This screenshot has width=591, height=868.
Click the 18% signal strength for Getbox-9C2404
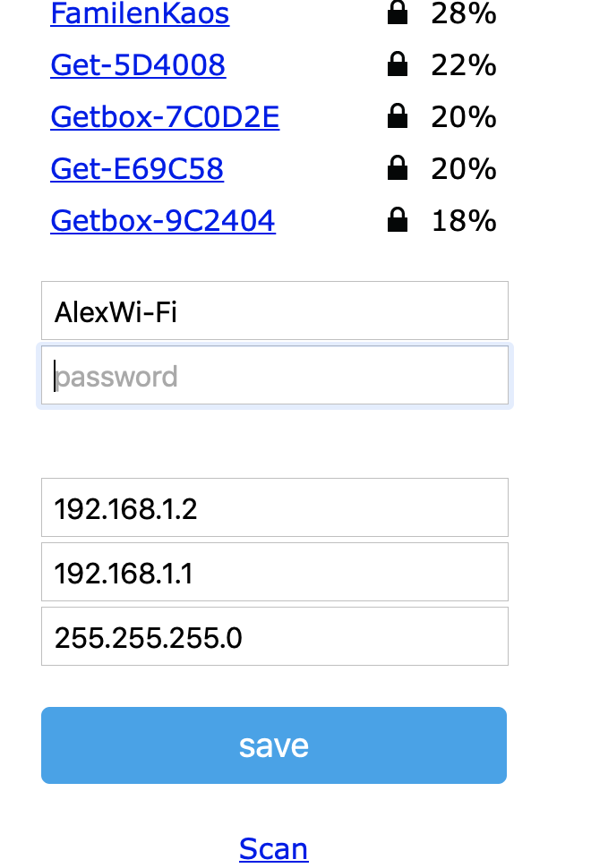tap(464, 221)
